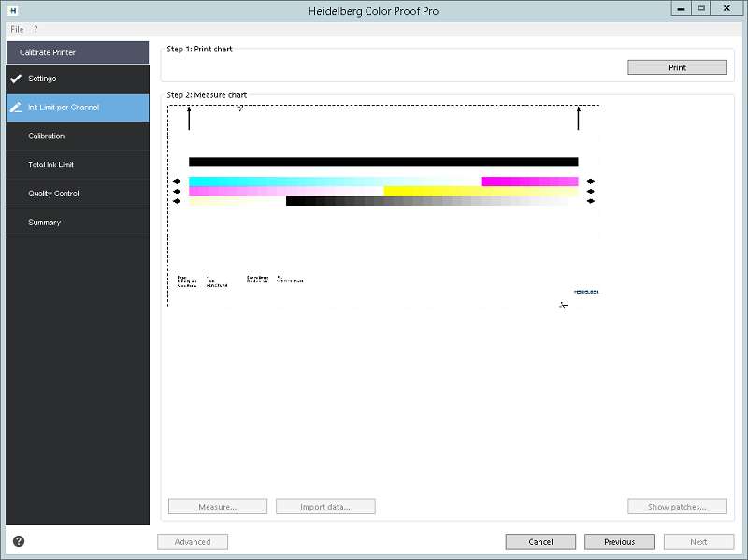Image resolution: width=748 pixels, height=560 pixels.
Task: Go to the Settings step
Action: click(78, 79)
